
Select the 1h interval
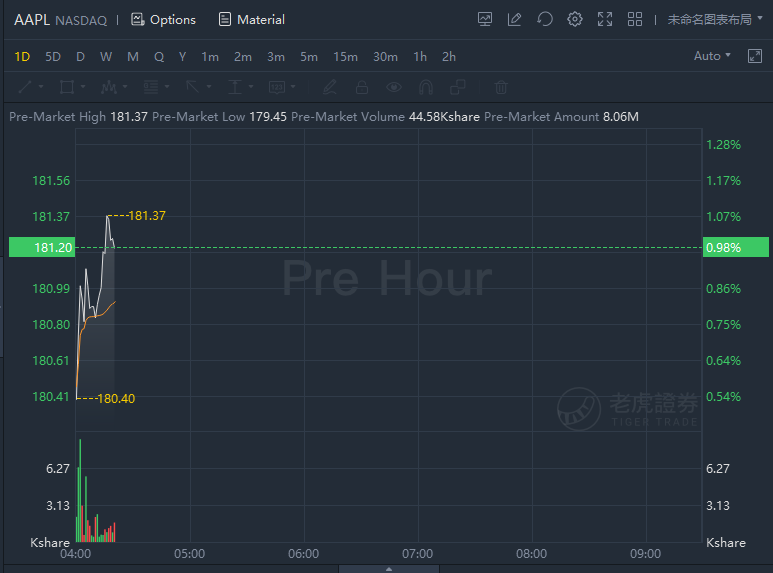pyautogui.click(x=420, y=57)
